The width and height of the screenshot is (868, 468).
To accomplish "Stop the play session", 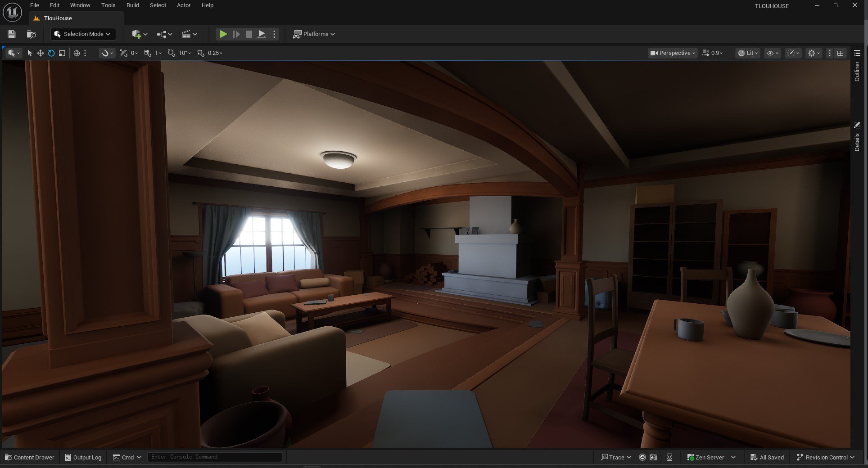I will [x=249, y=34].
